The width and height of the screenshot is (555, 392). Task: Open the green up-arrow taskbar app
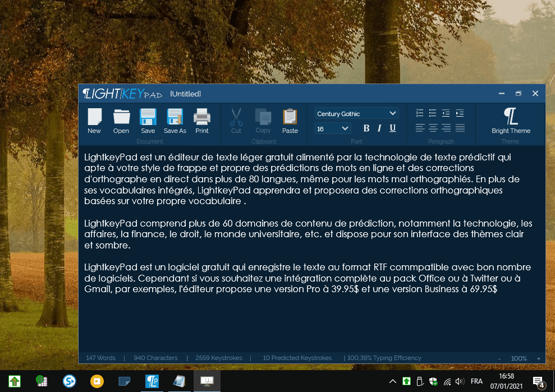15,381
